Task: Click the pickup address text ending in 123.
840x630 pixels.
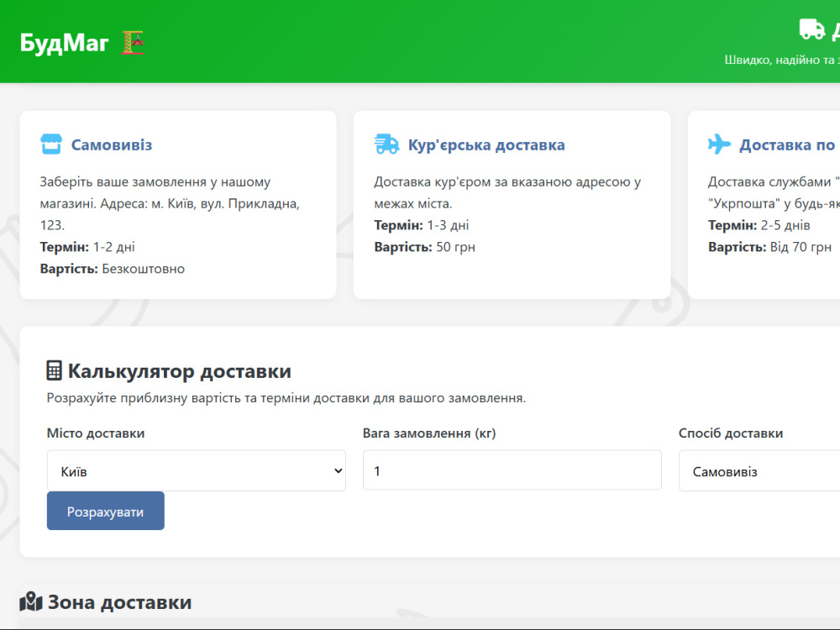Action: click(x=170, y=203)
